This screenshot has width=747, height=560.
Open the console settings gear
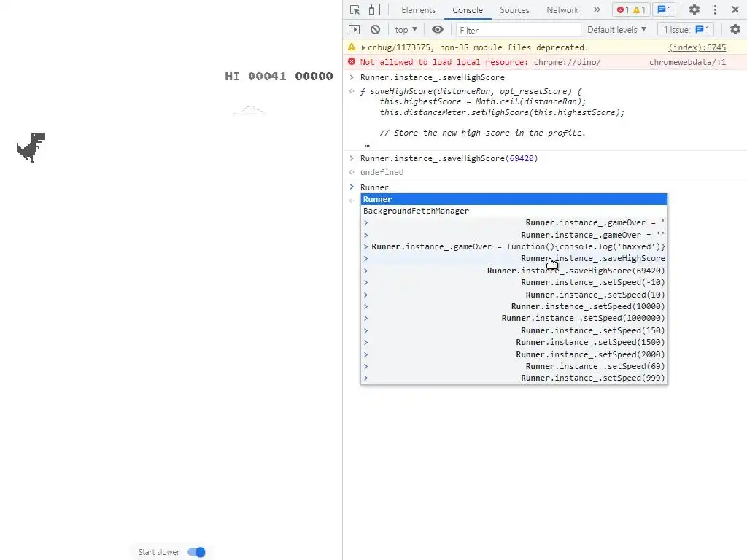735,29
